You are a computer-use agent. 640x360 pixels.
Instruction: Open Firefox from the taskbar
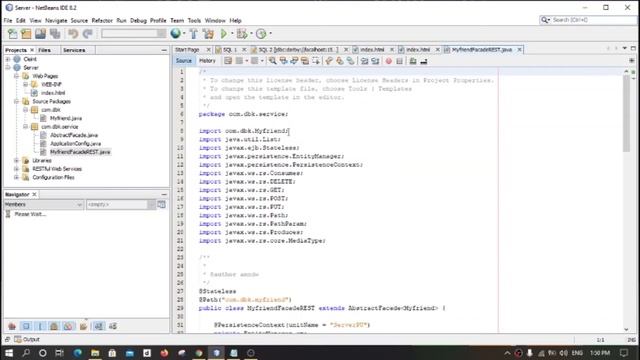164,353
